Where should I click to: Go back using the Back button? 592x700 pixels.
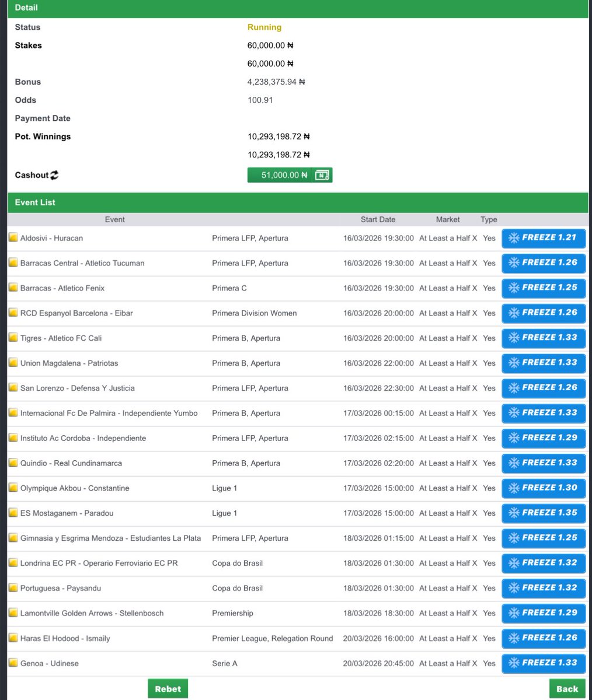pyautogui.click(x=567, y=689)
